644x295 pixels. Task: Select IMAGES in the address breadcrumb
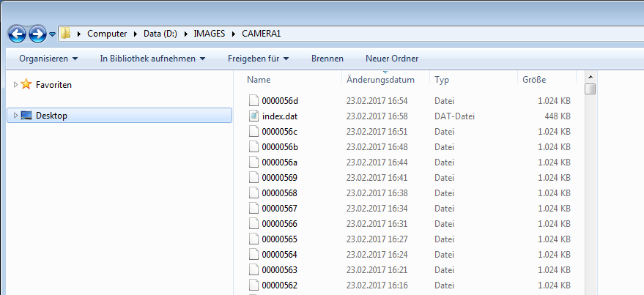[x=210, y=34]
